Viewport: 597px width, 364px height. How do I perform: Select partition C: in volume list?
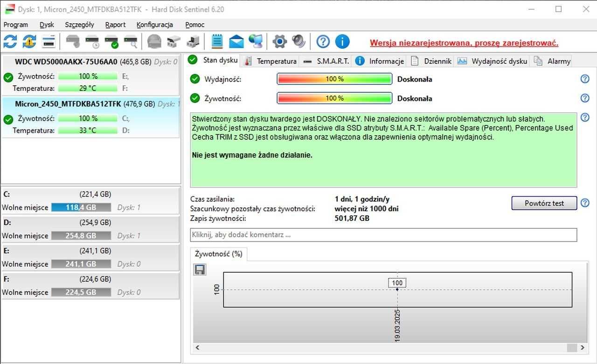point(90,201)
